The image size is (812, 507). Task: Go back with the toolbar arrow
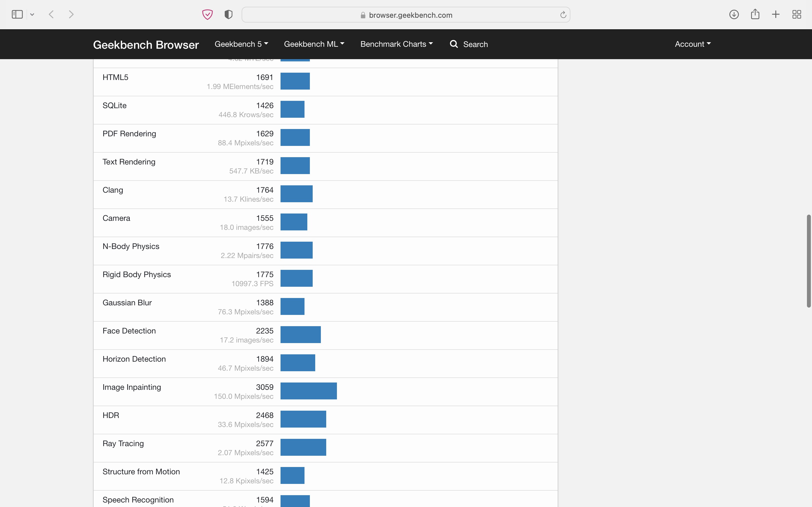point(51,14)
